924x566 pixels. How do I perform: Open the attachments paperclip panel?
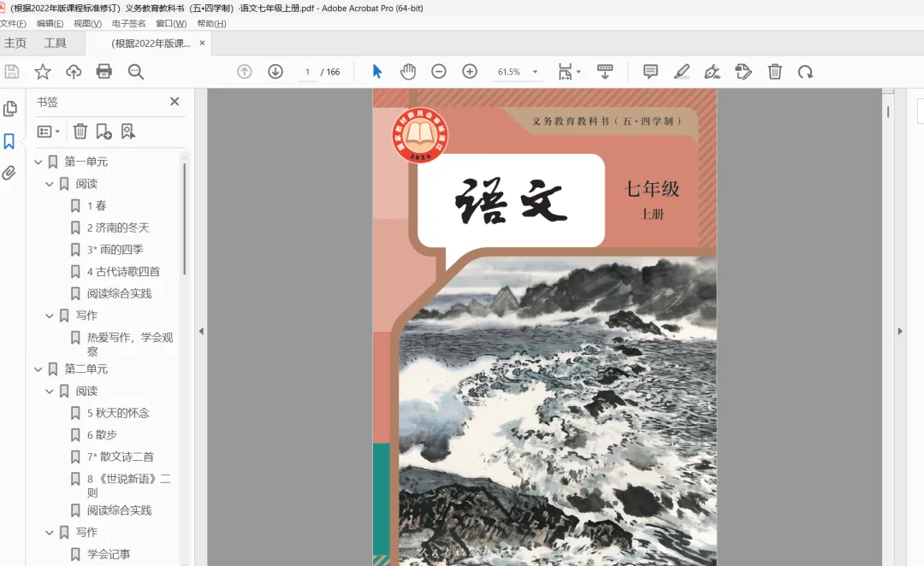[9, 173]
